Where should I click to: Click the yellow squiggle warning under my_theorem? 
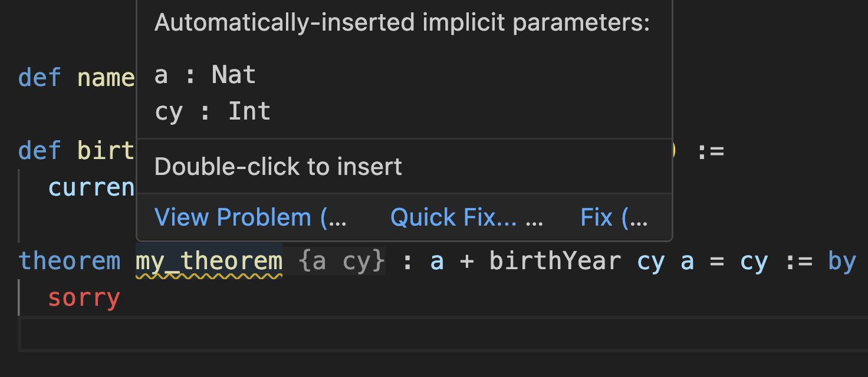pyautogui.click(x=209, y=275)
